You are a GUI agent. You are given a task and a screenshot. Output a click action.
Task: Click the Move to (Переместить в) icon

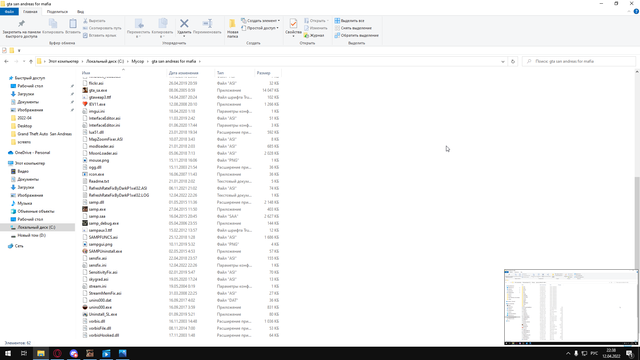coord(139,23)
